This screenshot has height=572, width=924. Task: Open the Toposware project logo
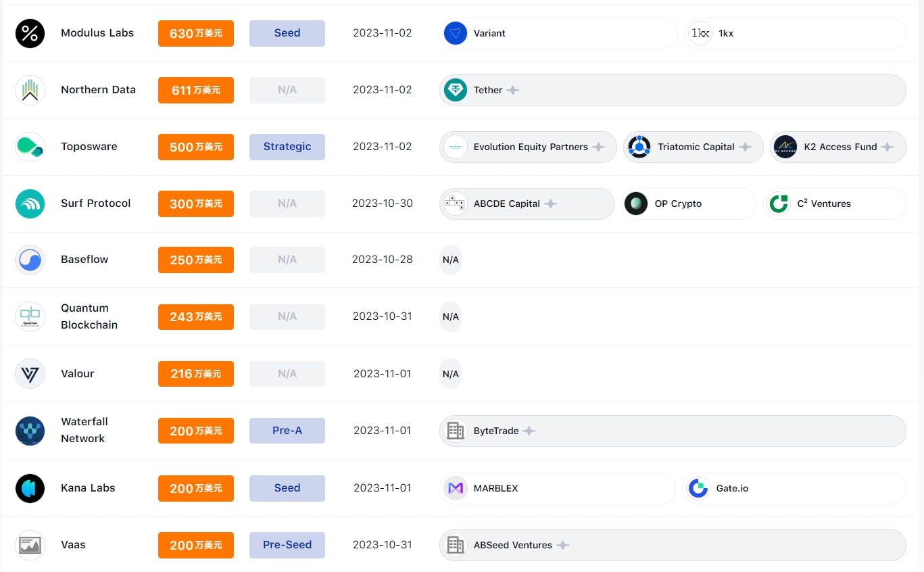30,147
